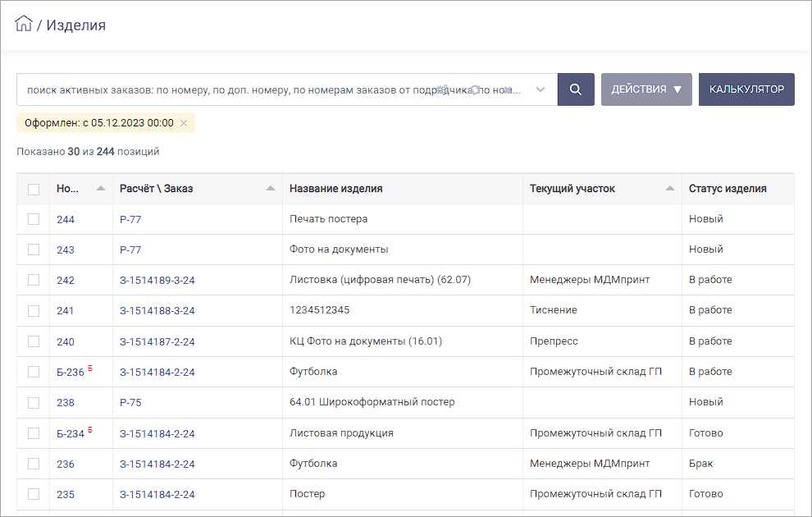Check the box for item 243
The width and height of the screenshot is (812, 517).
point(34,249)
